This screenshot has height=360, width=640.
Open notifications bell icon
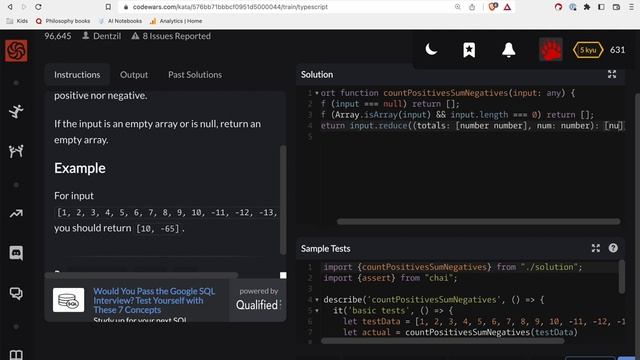point(509,50)
